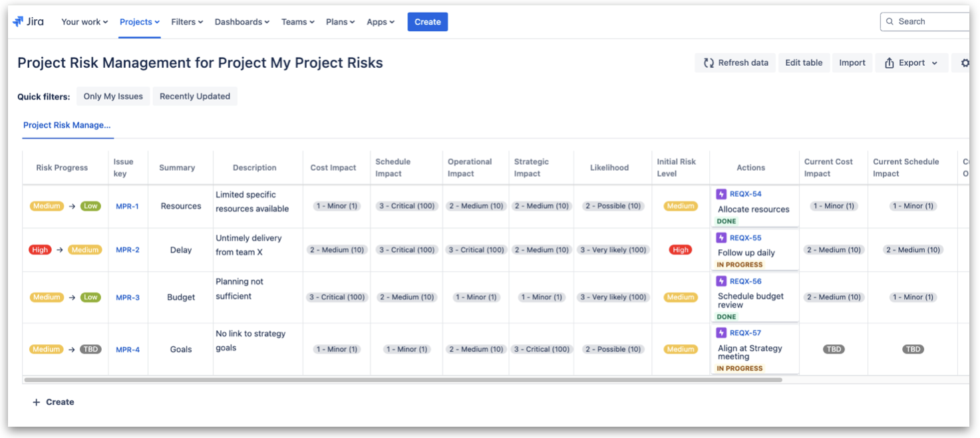Click the magnifier icon in the Search box

coord(890,21)
